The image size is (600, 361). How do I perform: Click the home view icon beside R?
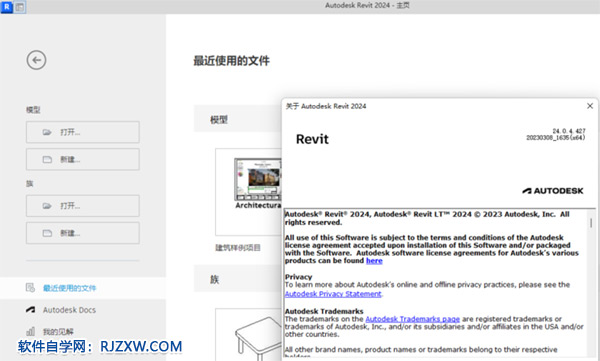pyautogui.click(x=20, y=7)
